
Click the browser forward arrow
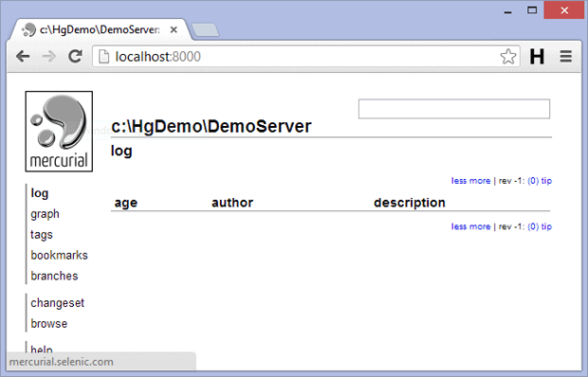pyautogui.click(x=48, y=57)
